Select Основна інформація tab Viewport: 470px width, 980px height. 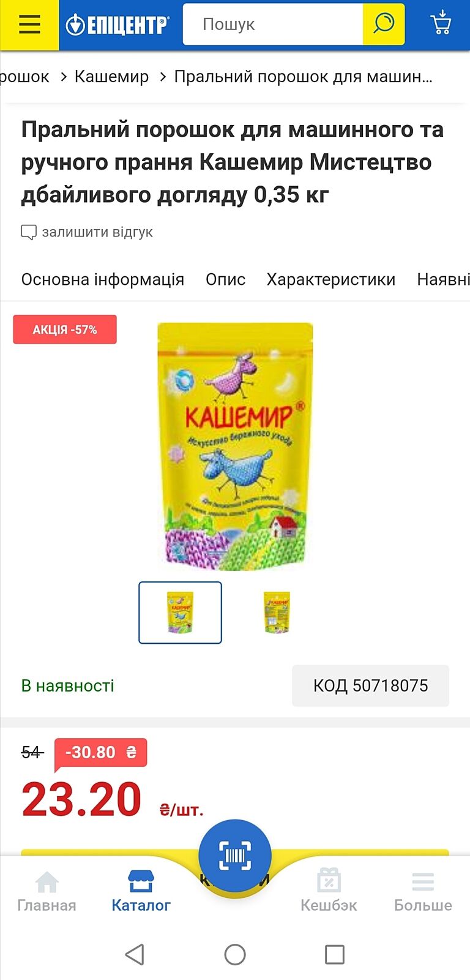(103, 279)
